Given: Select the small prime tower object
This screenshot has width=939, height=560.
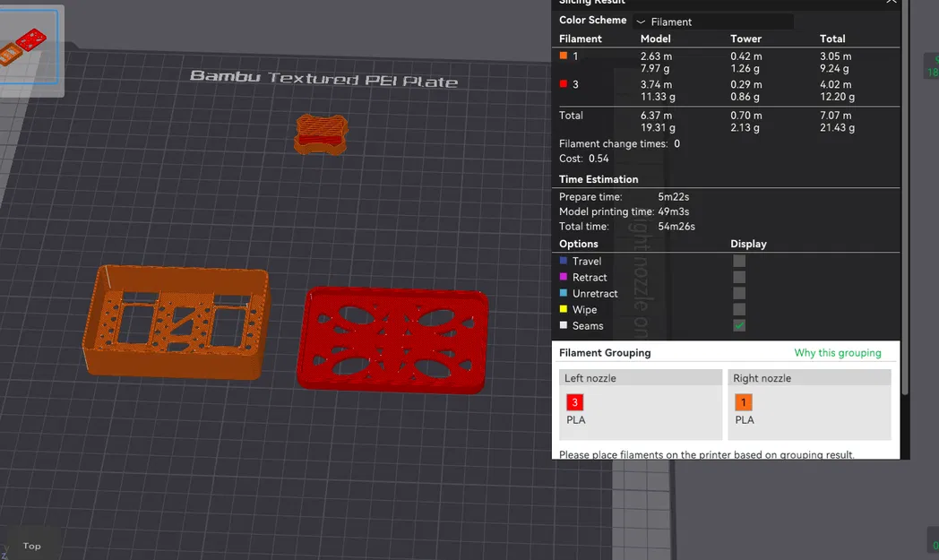Looking at the screenshot, I should tap(322, 134).
